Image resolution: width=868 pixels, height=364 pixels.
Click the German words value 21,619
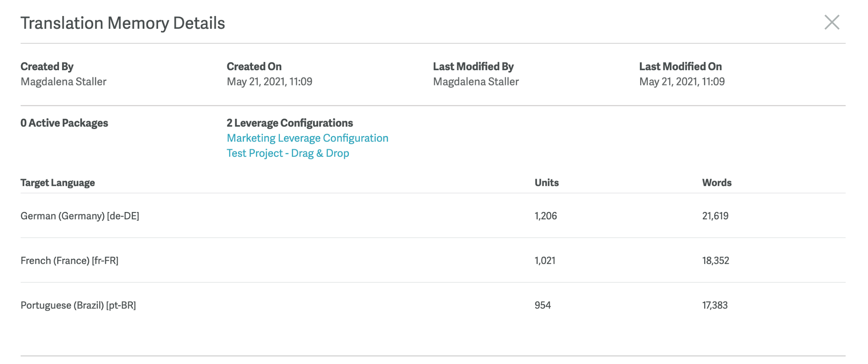coord(715,216)
